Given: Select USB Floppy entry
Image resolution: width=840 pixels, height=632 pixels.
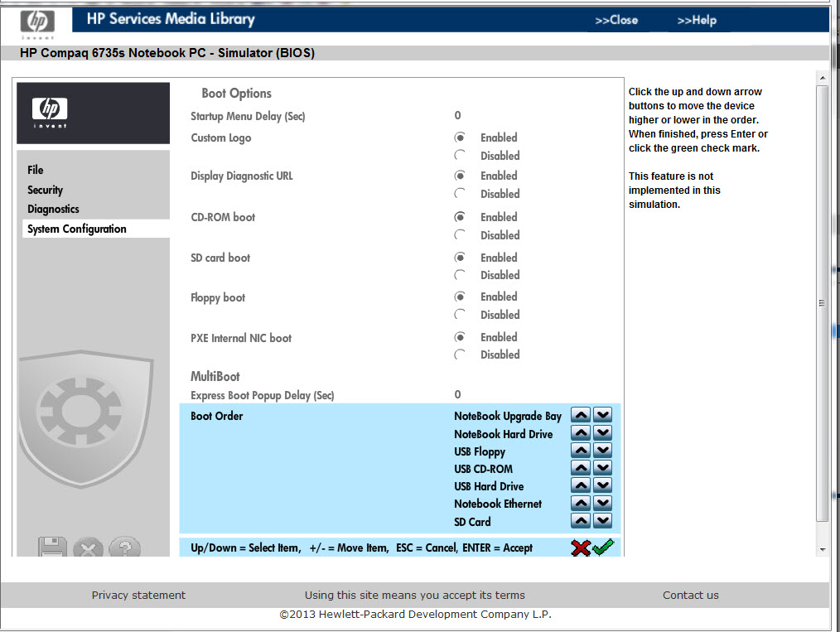Looking at the screenshot, I should [x=480, y=452].
